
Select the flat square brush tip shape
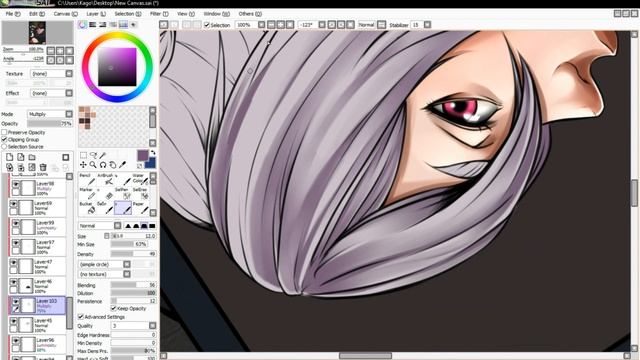(152, 226)
